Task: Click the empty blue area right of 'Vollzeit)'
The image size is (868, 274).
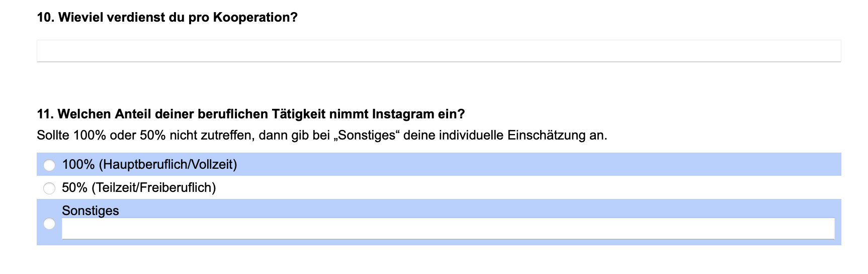Action: pos(539,165)
